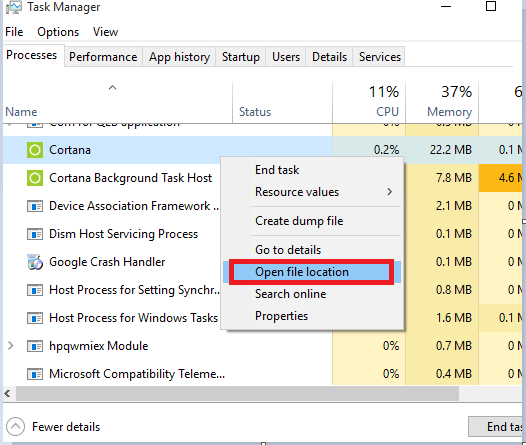Select Device Association Framework row
526x445 pixels.
(x=134, y=206)
